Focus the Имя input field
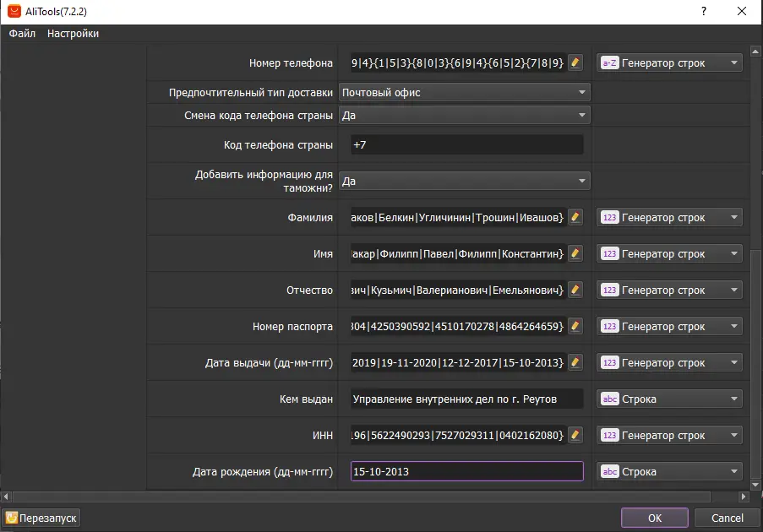Image resolution: width=763 pixels, height=532 pixels. [x=458, y=253]
